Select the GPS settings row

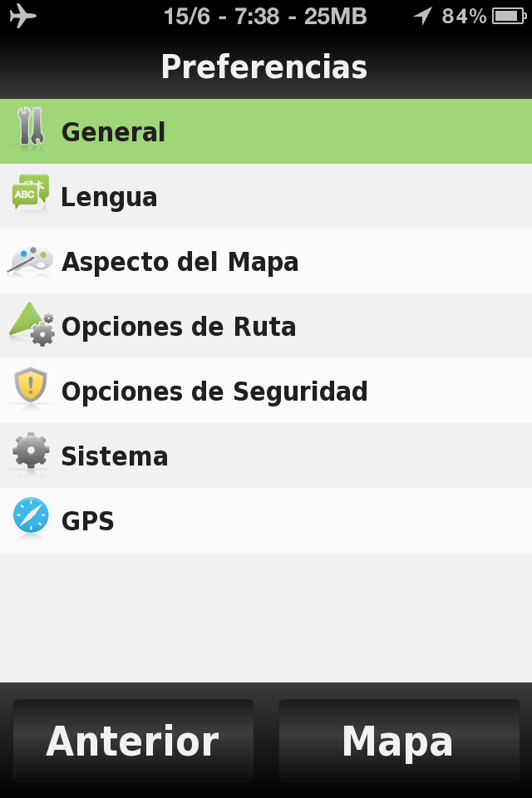(x=266, y=520)
